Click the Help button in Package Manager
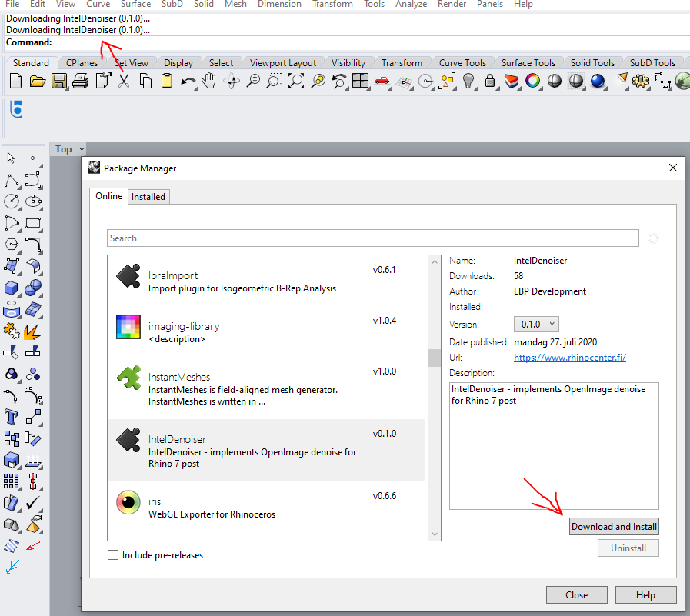 tap(645, 595)
